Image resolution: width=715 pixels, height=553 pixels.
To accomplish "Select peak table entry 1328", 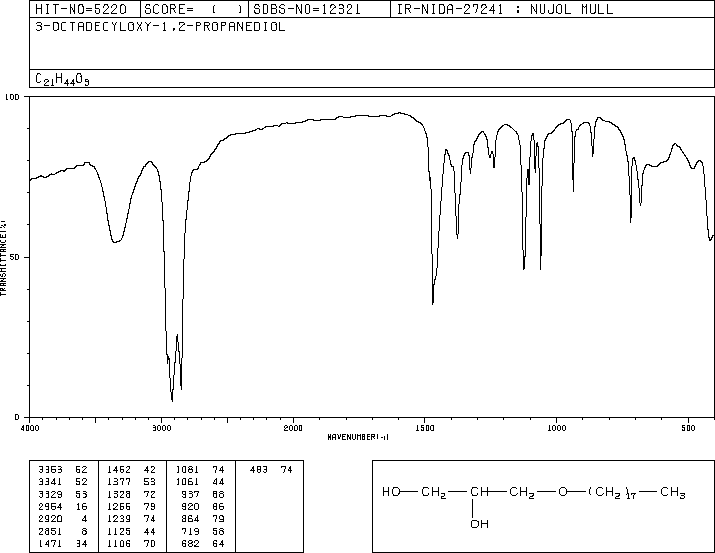I will click(x=131, y=495).
